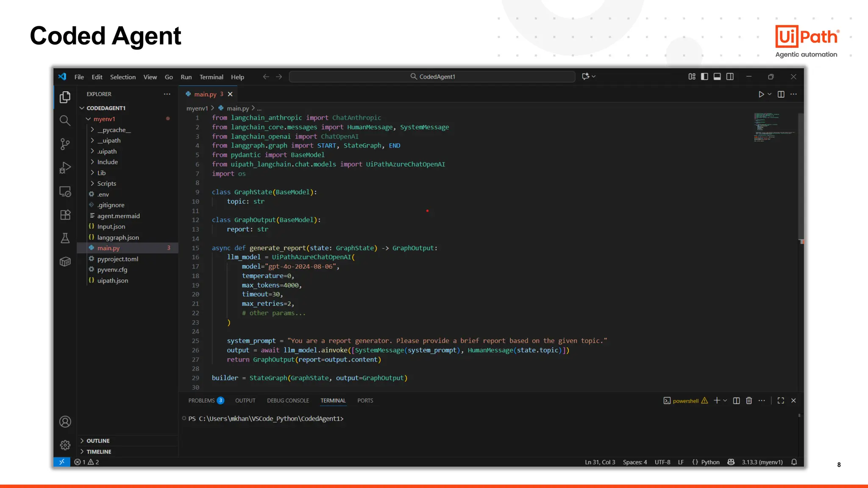Open the Source Control view
The height and width of the screenshot is (488, 868).
coord(65,144)
